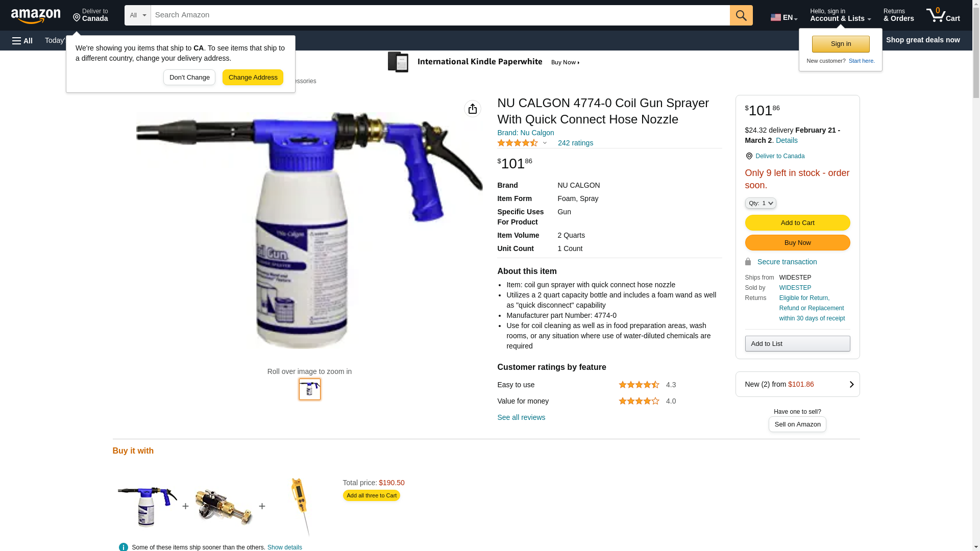Click the Change Address button
Viewport: 980px width, 551px height.
[253, 78]
